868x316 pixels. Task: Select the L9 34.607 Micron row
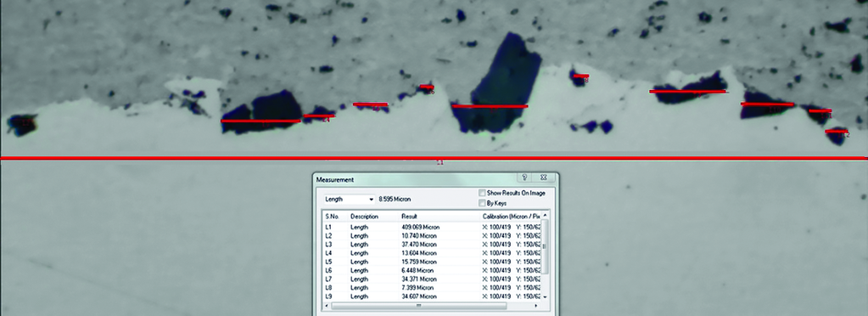(433, 296)
